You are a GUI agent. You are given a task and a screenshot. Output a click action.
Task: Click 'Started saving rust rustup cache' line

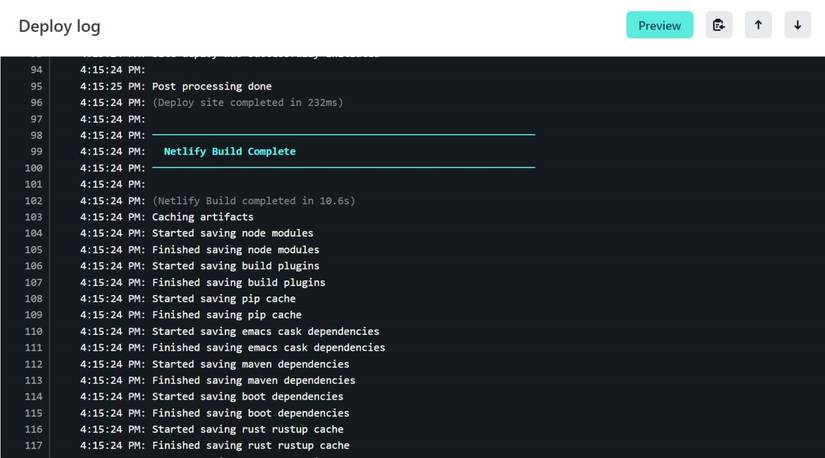(x=247, y=430)
